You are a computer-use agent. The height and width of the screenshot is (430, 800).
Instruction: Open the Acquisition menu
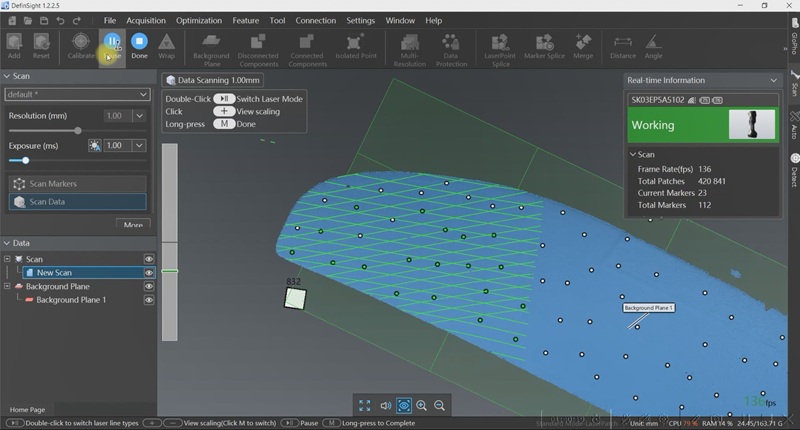[x=147, y=20]
